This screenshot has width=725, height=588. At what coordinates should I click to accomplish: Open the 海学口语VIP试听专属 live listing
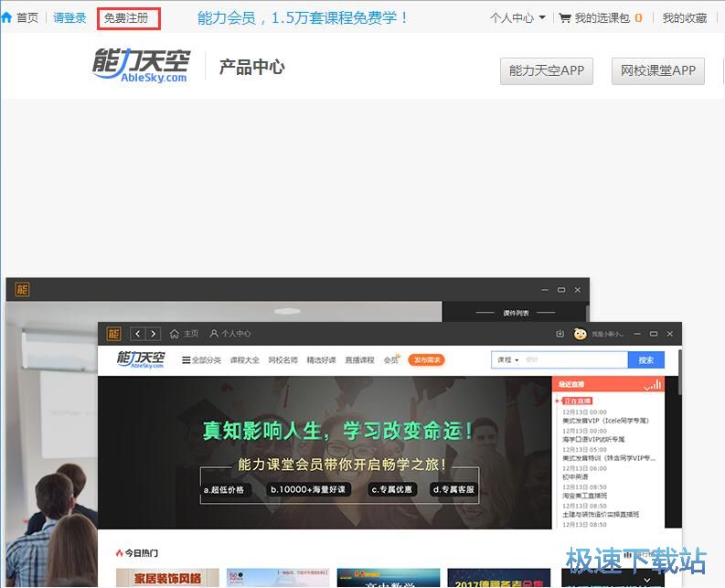click(593, 440)
